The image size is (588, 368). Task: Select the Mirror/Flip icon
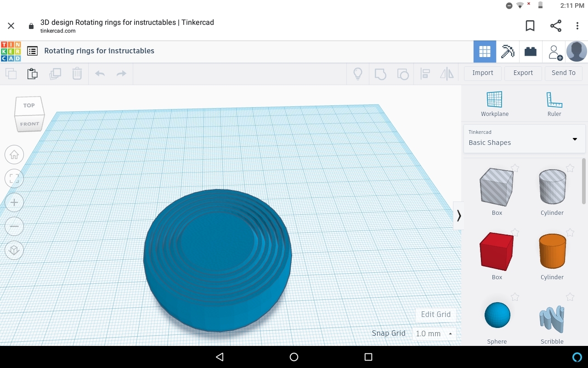447,73
